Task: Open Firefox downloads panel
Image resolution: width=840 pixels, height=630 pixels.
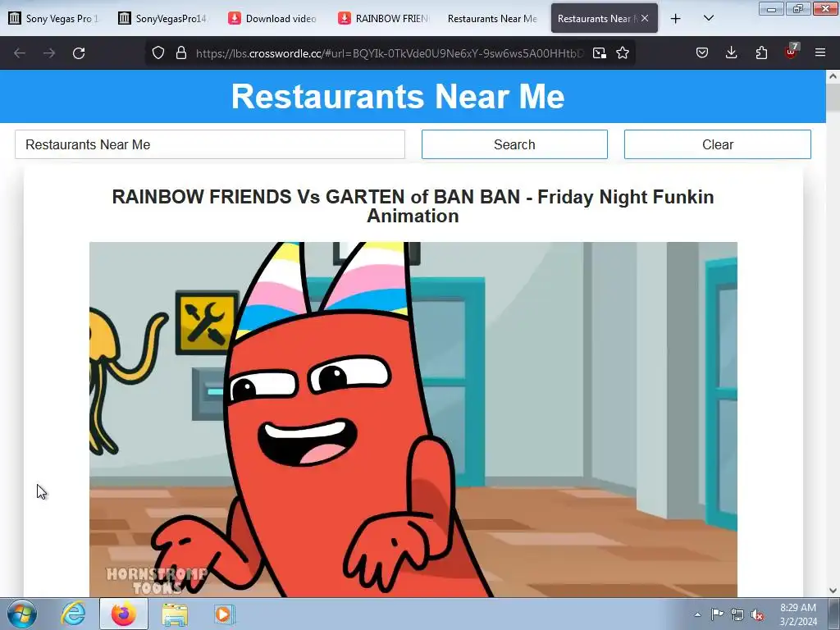Action: (x=731, y=52)
